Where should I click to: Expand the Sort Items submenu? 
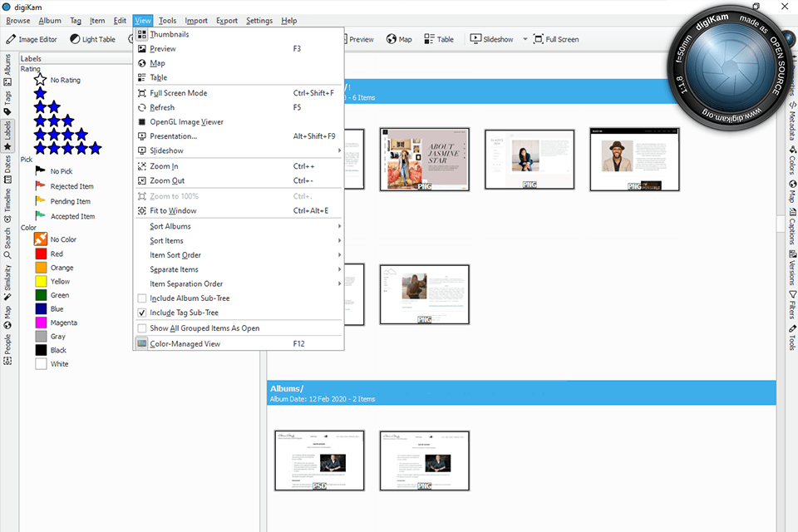coord(239,241)
